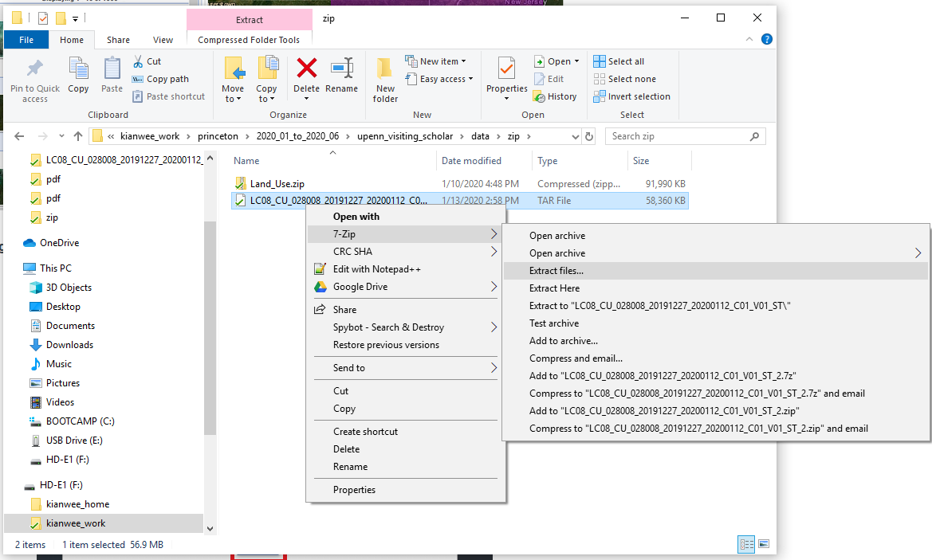The width and height of the screenshot is (932, 560).
Task: Click the red Delete icon in ribbon
Action: (306, 69)
